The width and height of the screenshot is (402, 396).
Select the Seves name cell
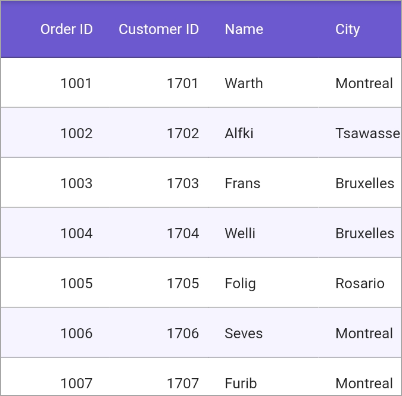263,333
